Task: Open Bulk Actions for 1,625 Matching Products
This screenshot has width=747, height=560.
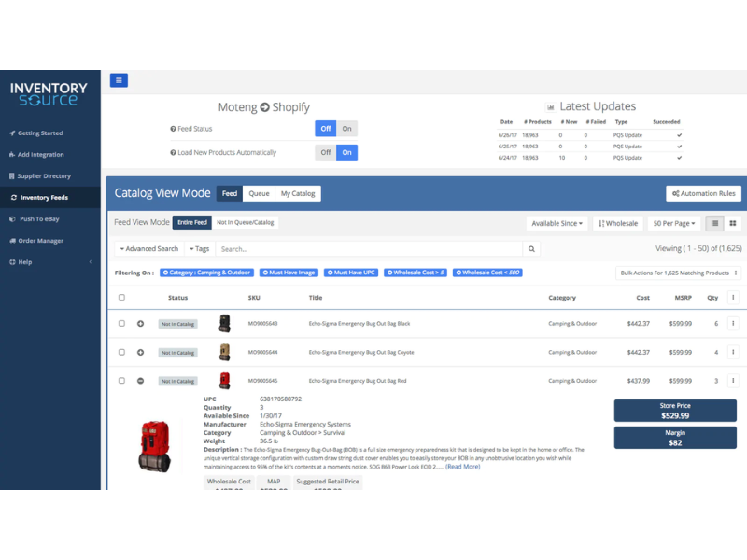Action: point(679,273)
